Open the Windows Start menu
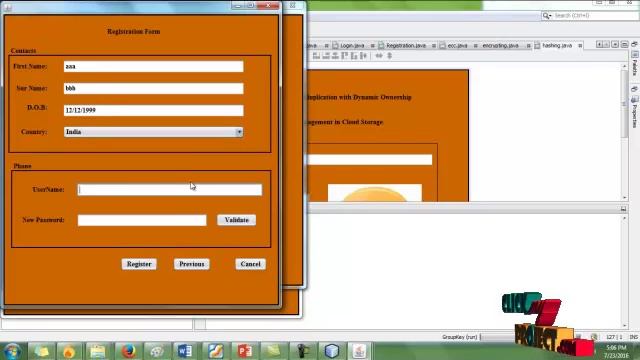Screen dimensions: 640x360 [13, 351]
